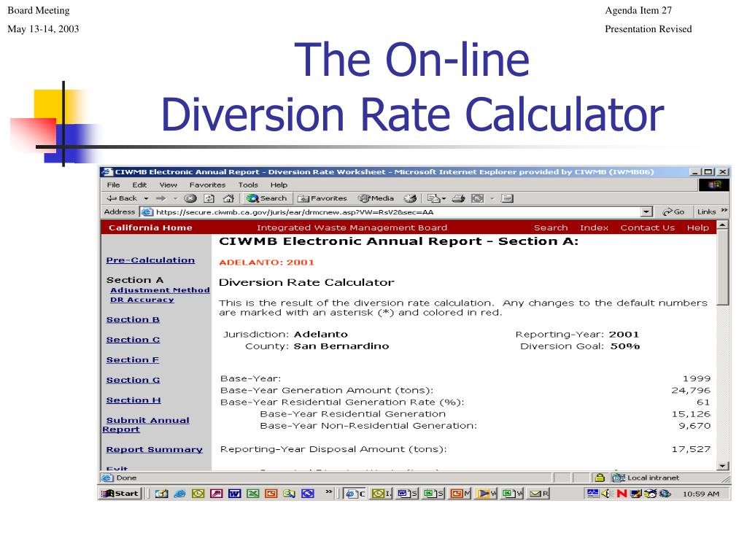Click the Refresh page icon
This screenshot has height=560, width=747.
(209, 198)
